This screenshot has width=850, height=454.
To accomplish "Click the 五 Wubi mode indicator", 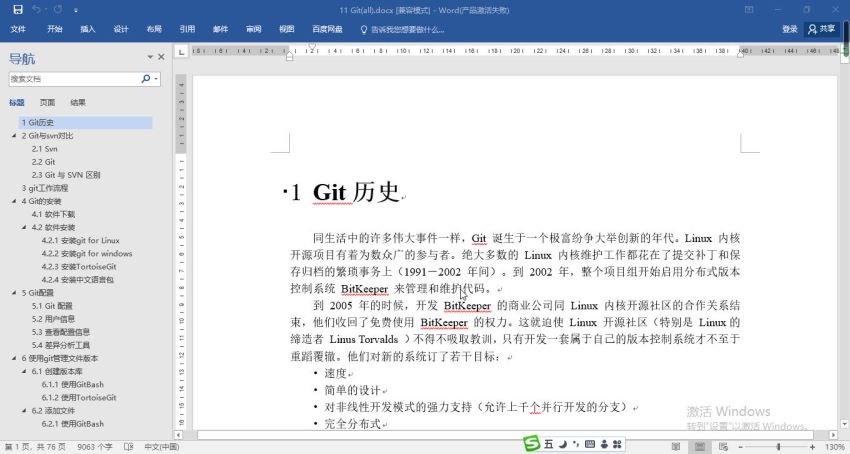I will (x=549, y=444).
